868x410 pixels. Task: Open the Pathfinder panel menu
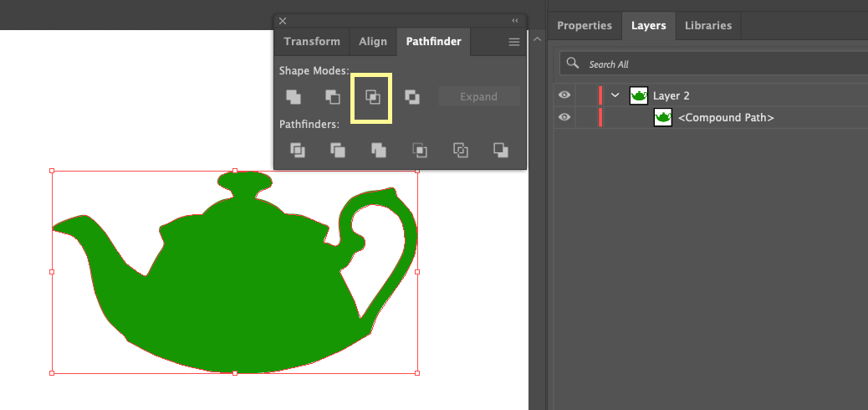click(514, 42)
